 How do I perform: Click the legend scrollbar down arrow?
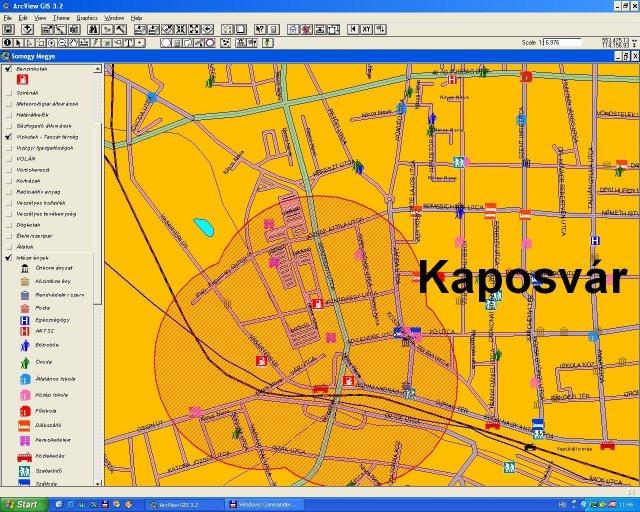98,482
